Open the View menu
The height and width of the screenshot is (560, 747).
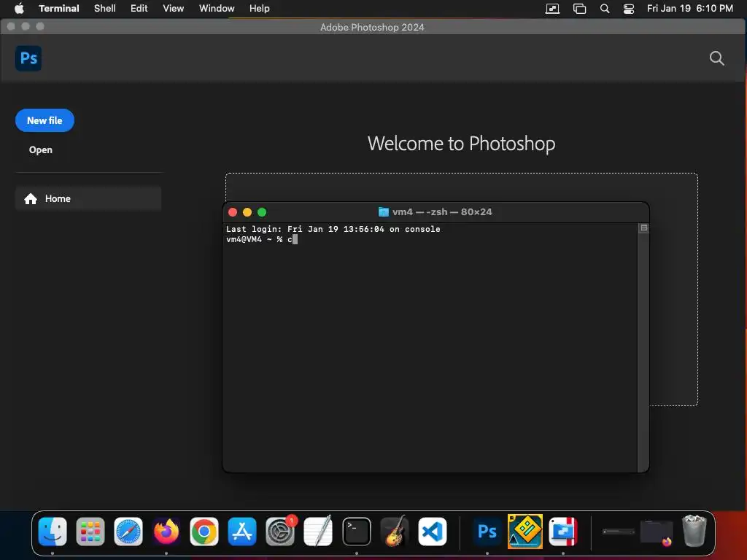point(174,8)
